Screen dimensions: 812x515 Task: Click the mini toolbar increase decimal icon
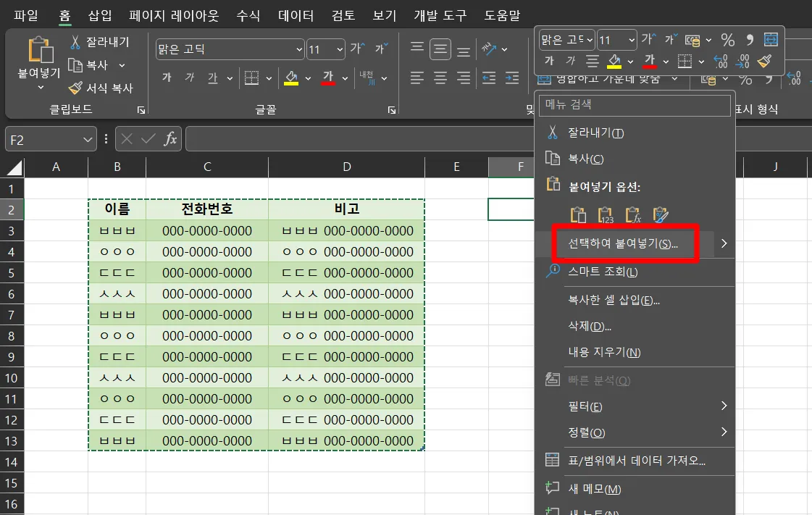pos(721,62)
